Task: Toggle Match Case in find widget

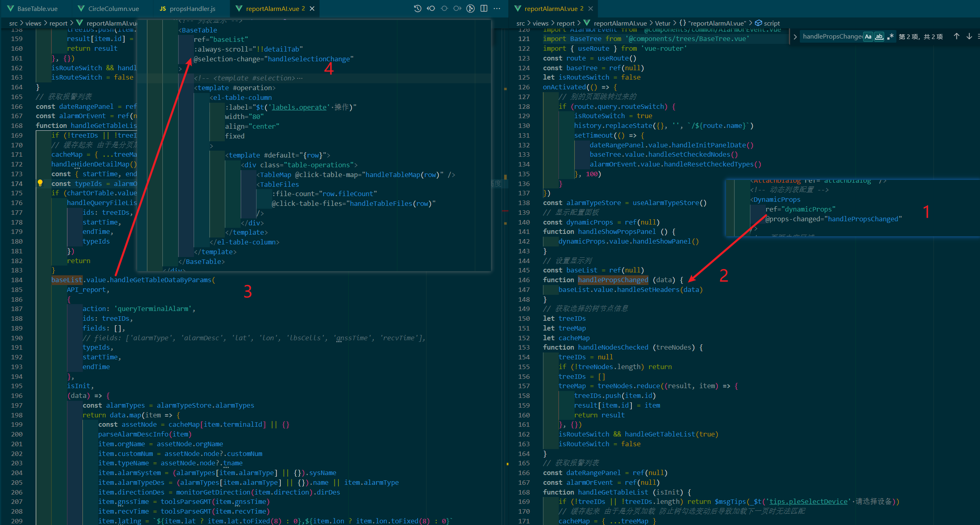Action: 868,37
